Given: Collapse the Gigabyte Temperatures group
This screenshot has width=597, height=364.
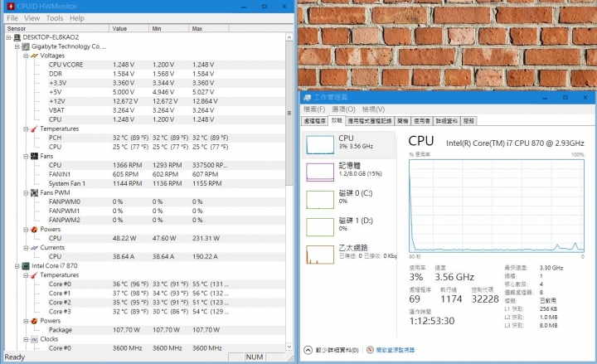Looking at the screenshot, I should tap(26, 129).
